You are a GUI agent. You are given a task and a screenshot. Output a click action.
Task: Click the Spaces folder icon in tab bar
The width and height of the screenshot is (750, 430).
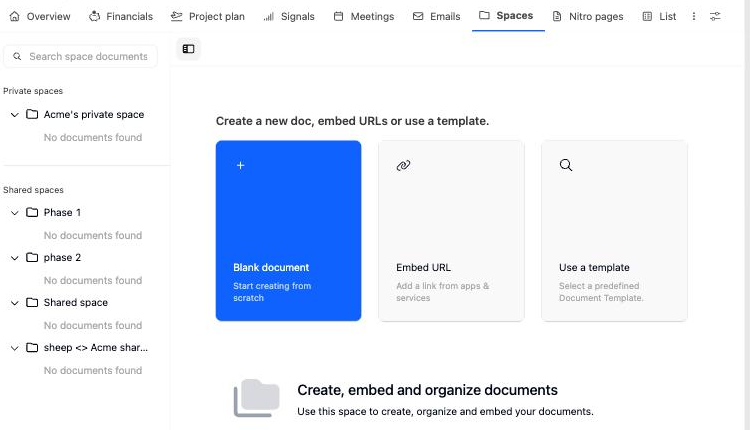coord(484,15)
